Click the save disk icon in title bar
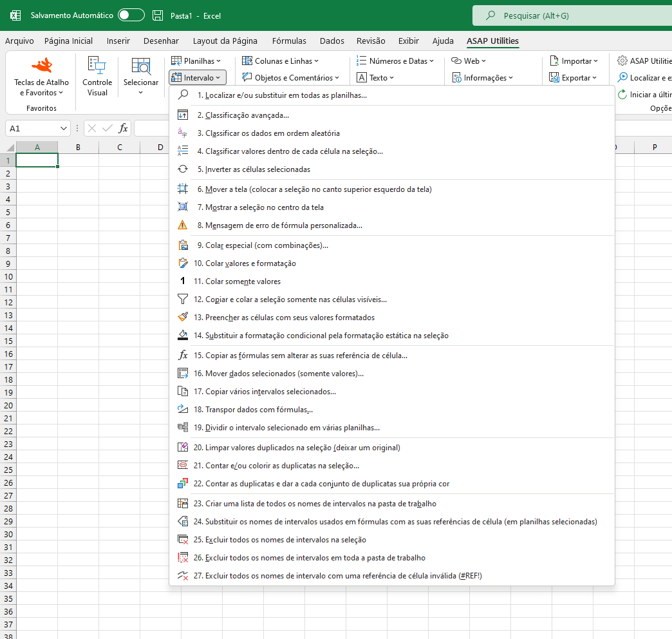The height and width of the screenshot is (639, 672). [x=158, y=15]
